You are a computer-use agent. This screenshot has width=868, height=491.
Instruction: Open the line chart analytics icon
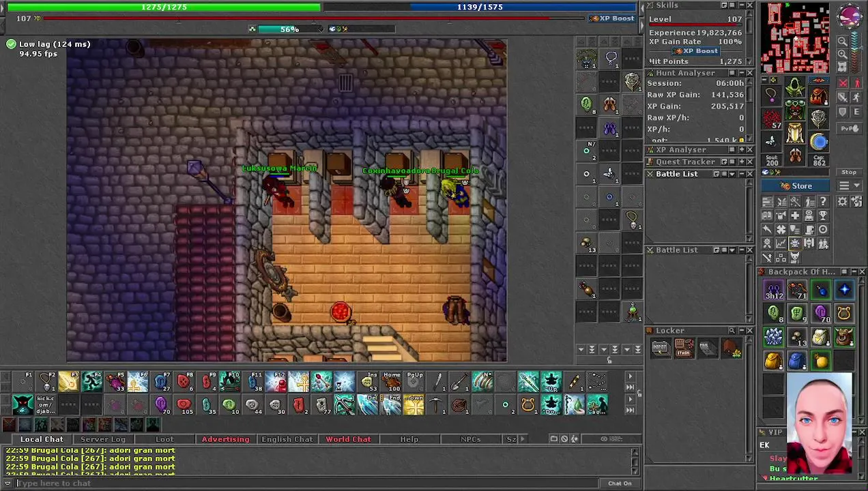(781, 243)
